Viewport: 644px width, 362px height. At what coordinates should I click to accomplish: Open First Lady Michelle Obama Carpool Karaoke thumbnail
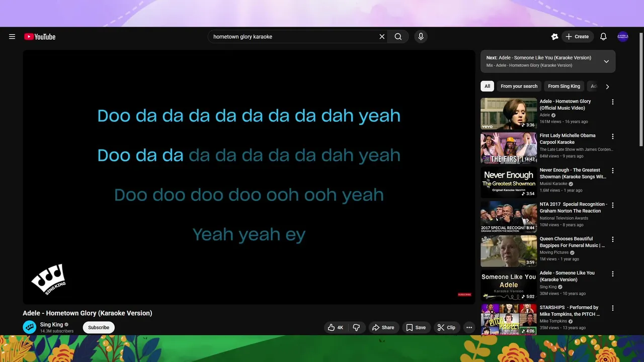point(508,148)
